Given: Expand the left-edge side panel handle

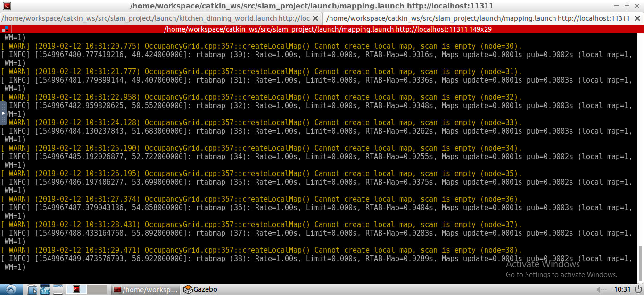Looking at the screenshot, I should (x=3, y=113).
